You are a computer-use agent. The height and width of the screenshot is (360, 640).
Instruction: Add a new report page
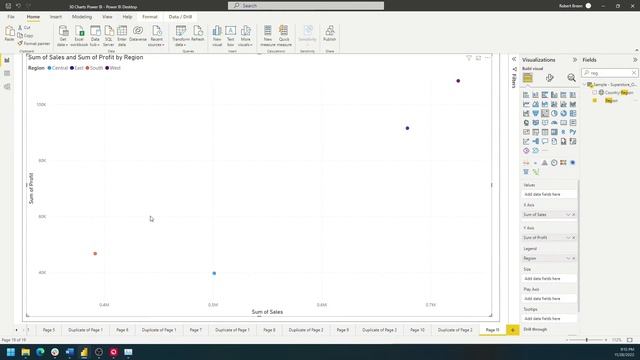point(513,330)
